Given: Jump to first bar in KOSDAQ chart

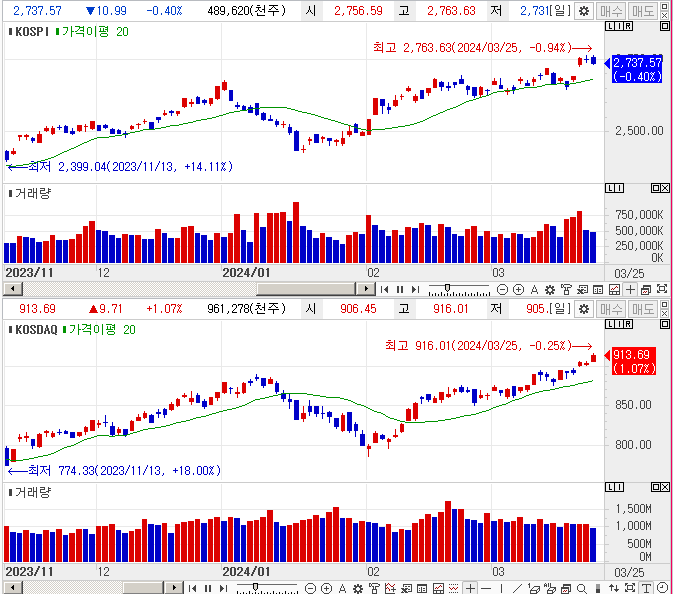Looking at the screenshot, I should click(193, 588).
